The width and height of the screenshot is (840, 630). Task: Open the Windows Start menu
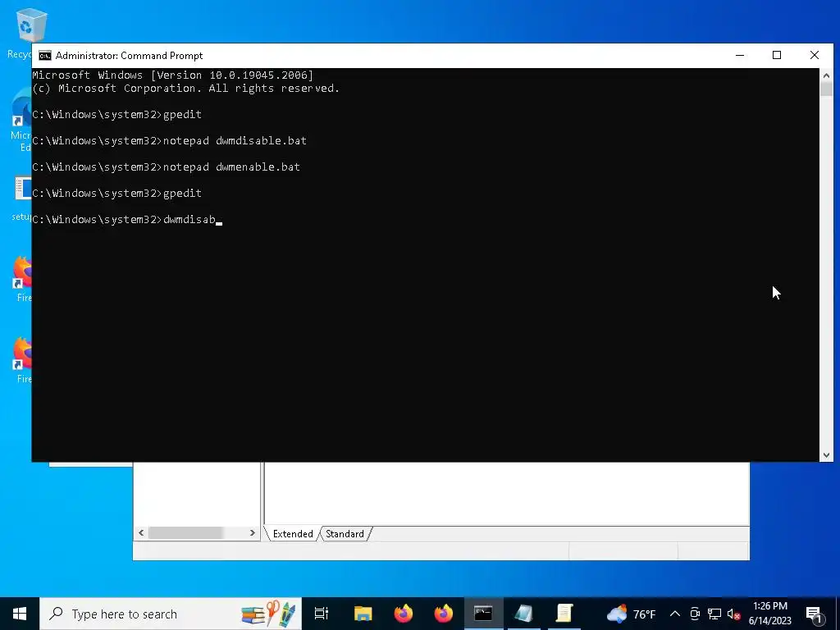tap(20, 614)
